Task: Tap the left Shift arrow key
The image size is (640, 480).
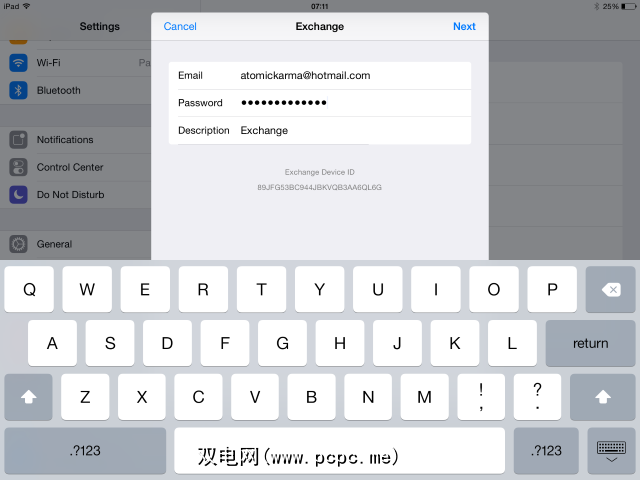Action: click(x=29, y=397)
